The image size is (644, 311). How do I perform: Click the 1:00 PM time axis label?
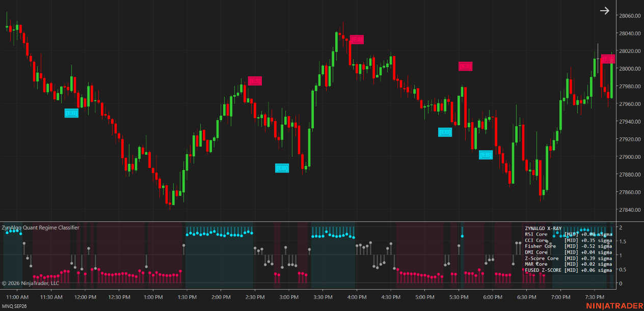153,297
